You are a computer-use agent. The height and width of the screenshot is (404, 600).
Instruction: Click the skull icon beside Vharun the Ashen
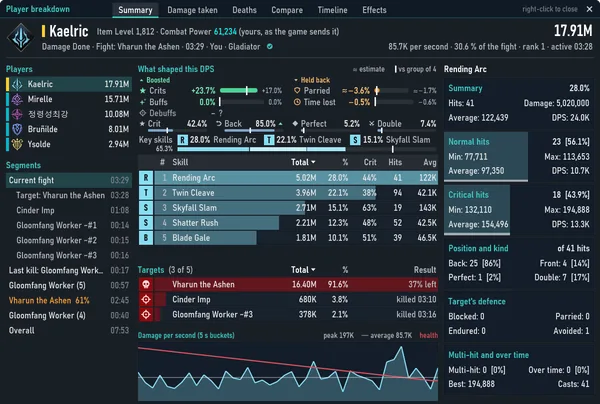(x=146, y=284)
